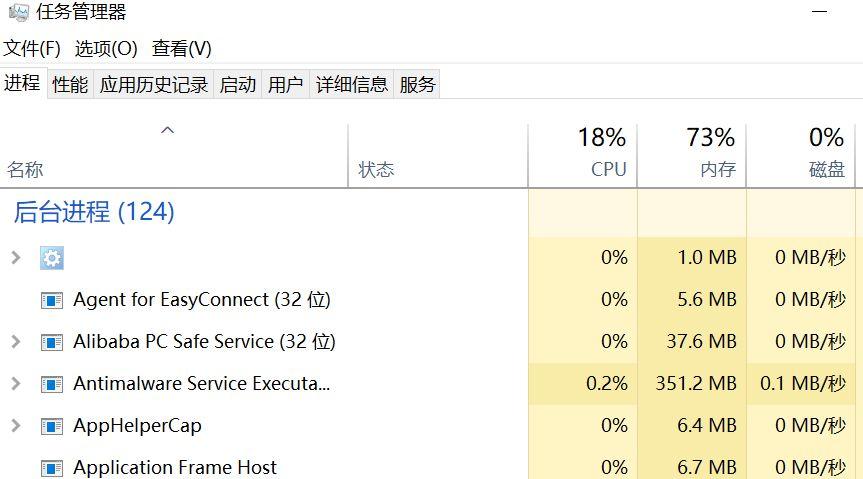Expand Alibaba PC Safe Service entry
The image size is (863, 479).
pyautogui.click(x=16, y=341)
